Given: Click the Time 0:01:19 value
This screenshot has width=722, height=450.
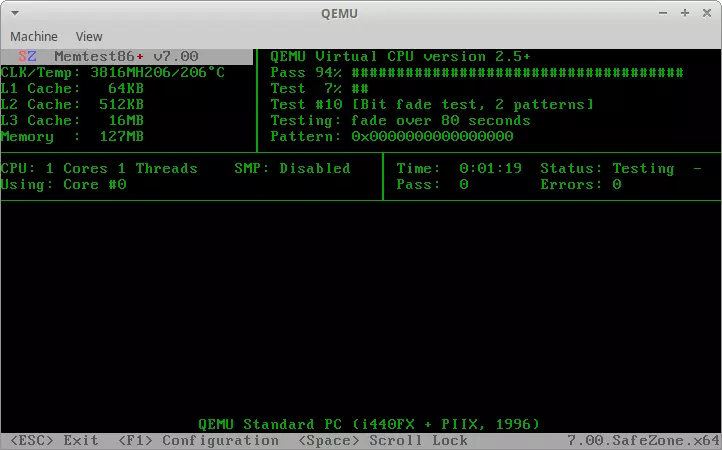Looking at the screenshot, I should [490, 169].
